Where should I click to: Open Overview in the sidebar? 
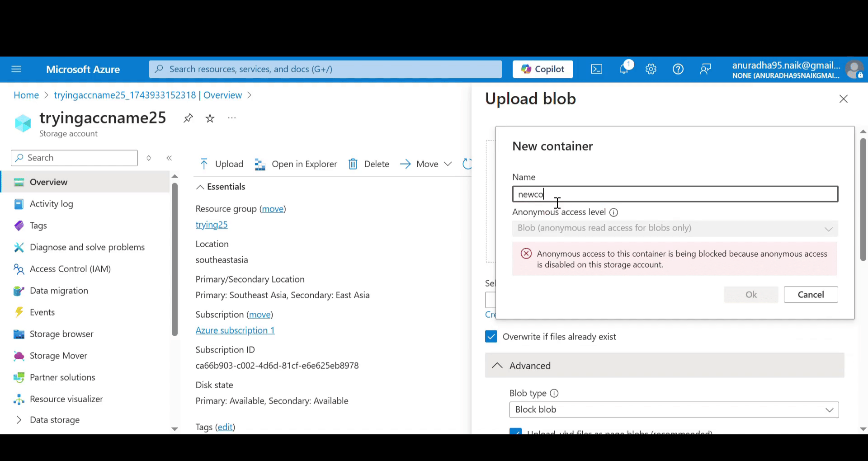[x=85, y=182]
